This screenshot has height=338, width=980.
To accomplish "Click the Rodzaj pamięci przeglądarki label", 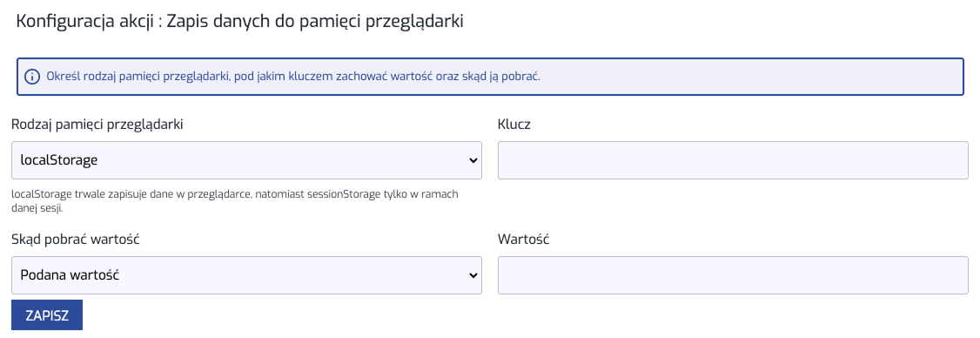I will pyautogui.click(x=97, y=125).
